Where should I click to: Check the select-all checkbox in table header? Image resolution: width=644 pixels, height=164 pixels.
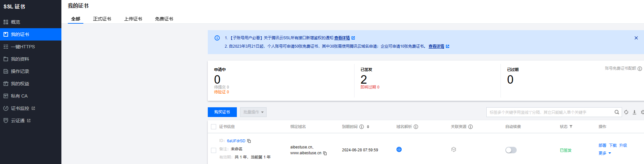[x=214, y=127]
